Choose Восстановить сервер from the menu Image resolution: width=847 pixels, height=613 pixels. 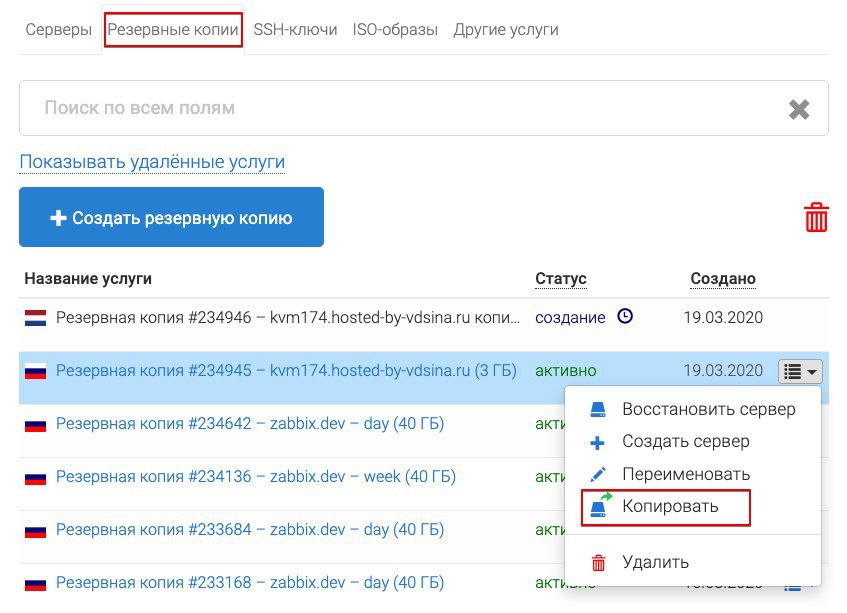[709, 409]
